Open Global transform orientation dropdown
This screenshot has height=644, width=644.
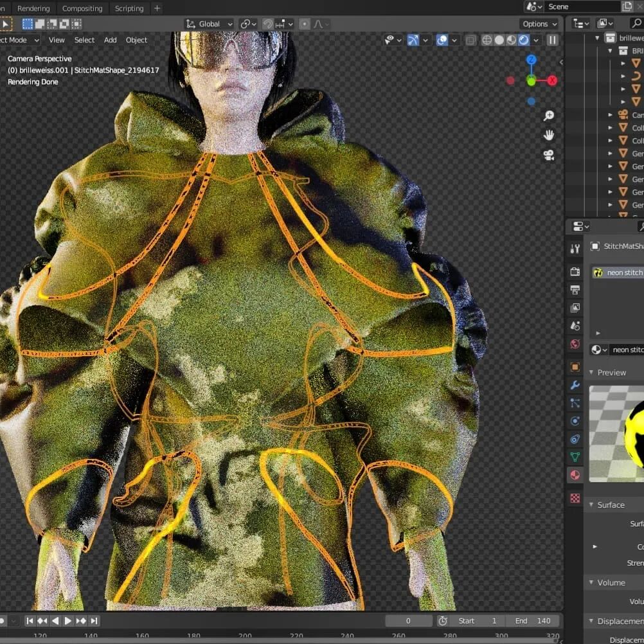[x=210, y=24]
